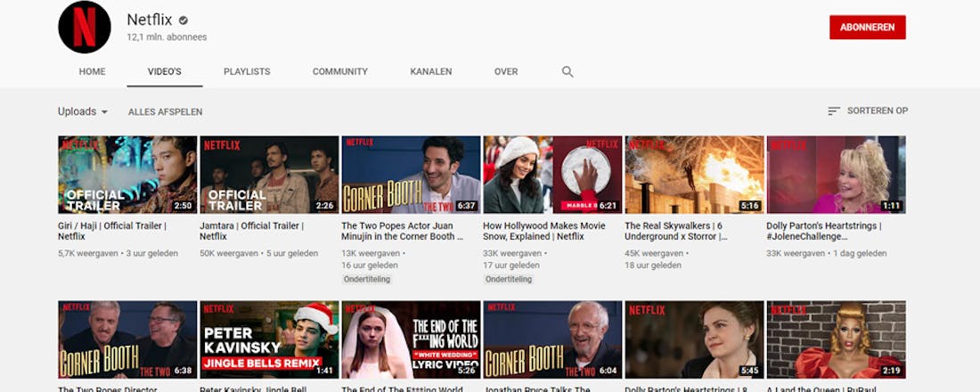Open the Corner Booth Juan Minujín video thumbnail
980x392 pixels.
coord(412,175)
